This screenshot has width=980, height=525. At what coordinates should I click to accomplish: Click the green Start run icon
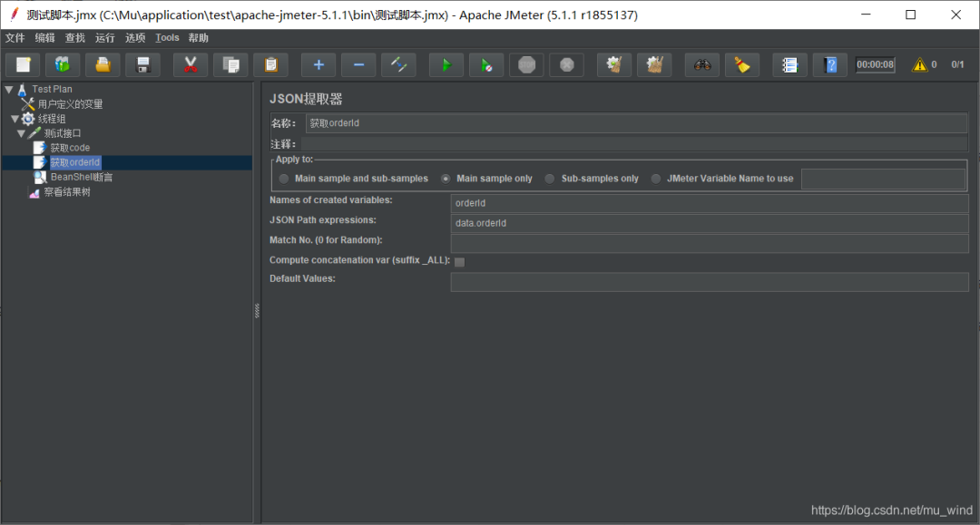point(446,64)
